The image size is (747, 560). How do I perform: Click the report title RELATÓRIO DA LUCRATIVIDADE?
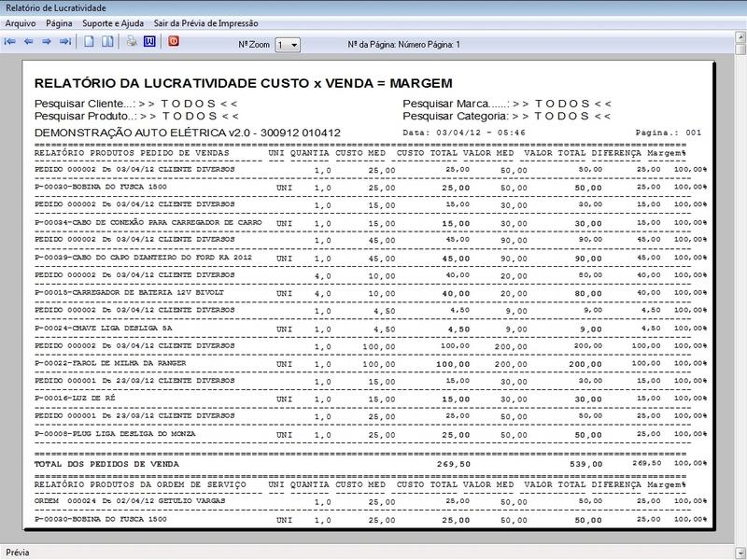tap(244, 83)
